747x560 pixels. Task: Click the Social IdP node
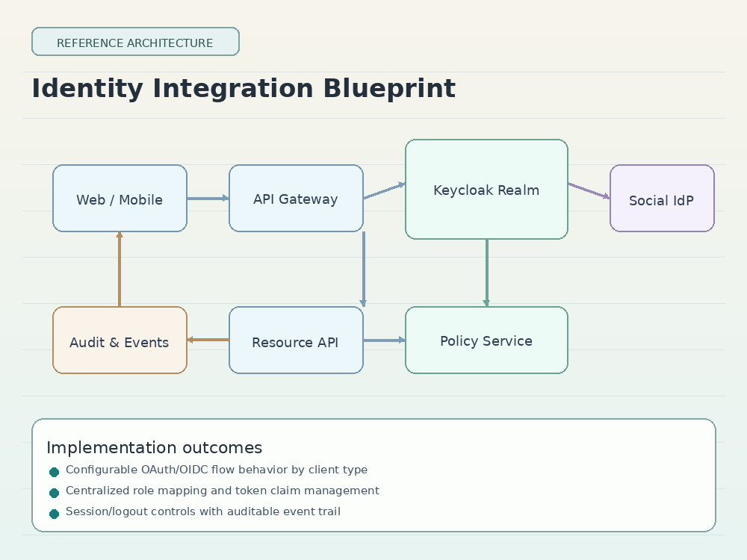[x=662, y=199]
